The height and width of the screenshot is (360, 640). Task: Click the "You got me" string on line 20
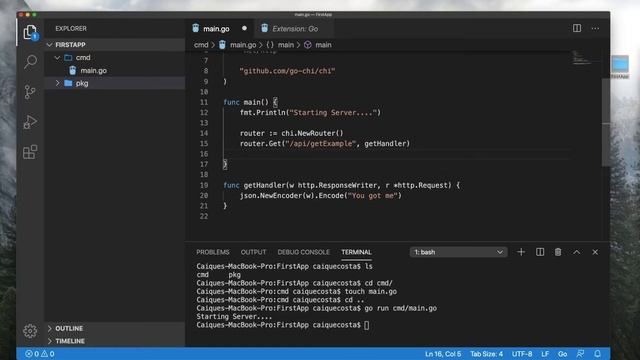coord(373,196)
